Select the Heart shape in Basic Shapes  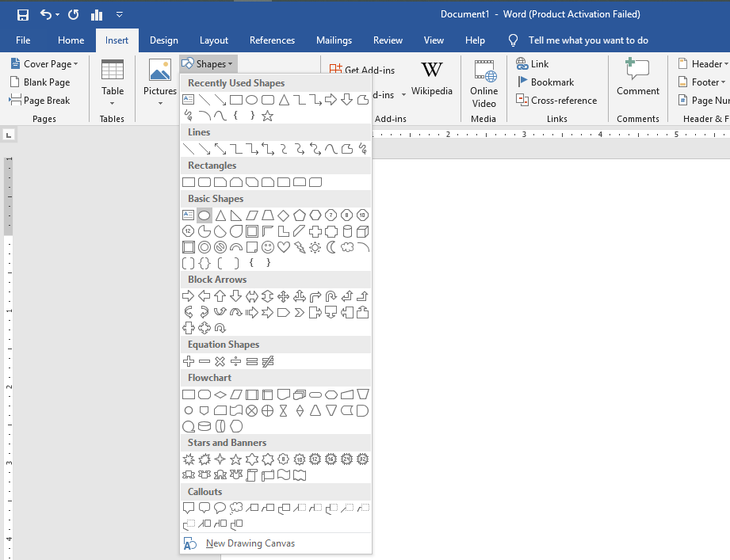[284, 247]
